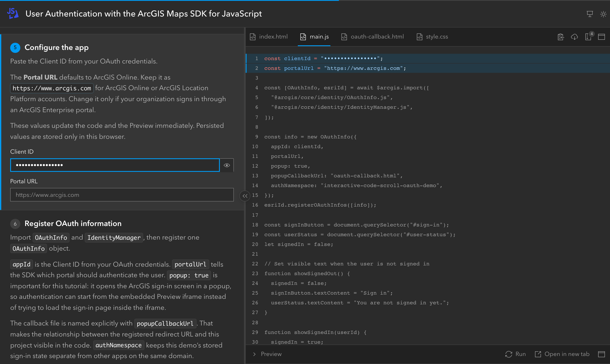Collapse the tutorial panel with double chevron
610x364 pixels.
(245, 196)
